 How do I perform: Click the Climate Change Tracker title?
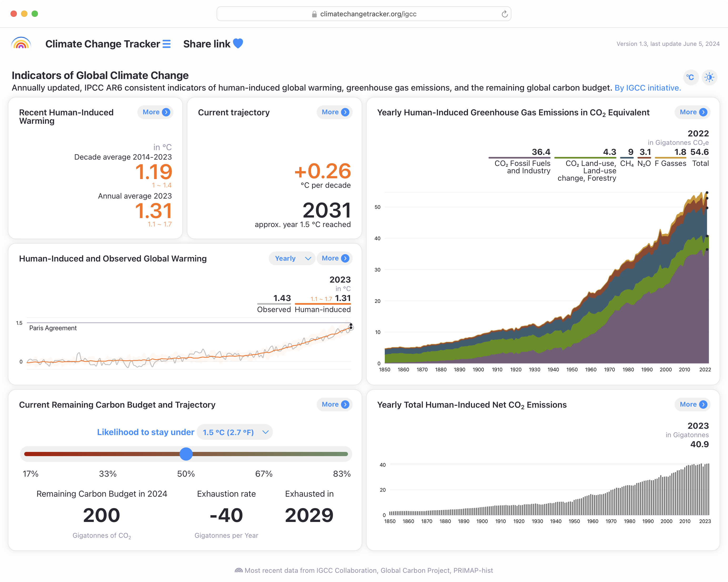coord(103,44)
